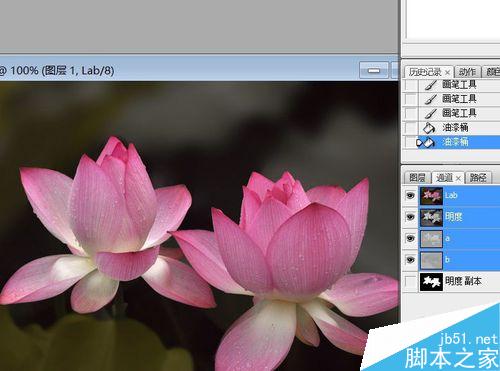Click the brush icon of the third 画笔工具 entry
The image size is (500, 371).
click(x=431, y=113)
